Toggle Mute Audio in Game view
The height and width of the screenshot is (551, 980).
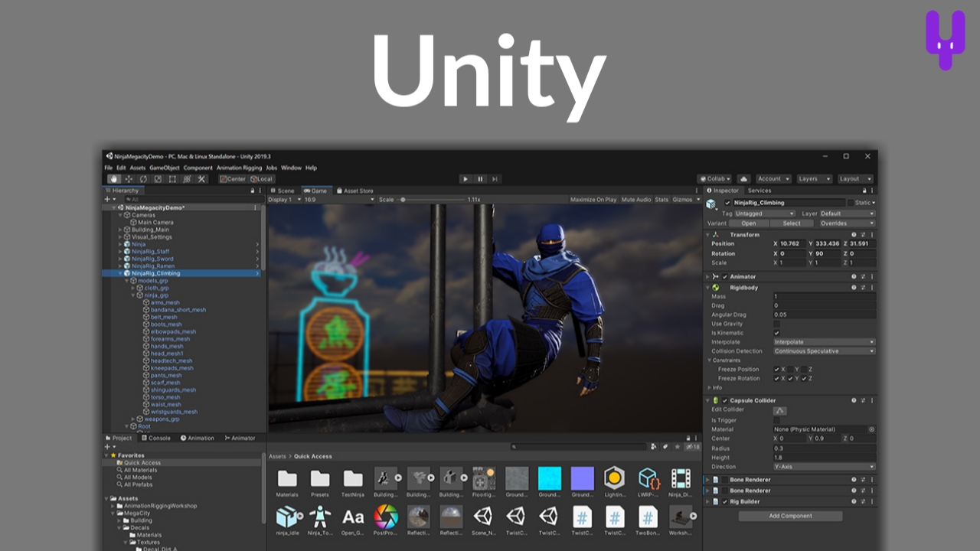pos(636,200)
